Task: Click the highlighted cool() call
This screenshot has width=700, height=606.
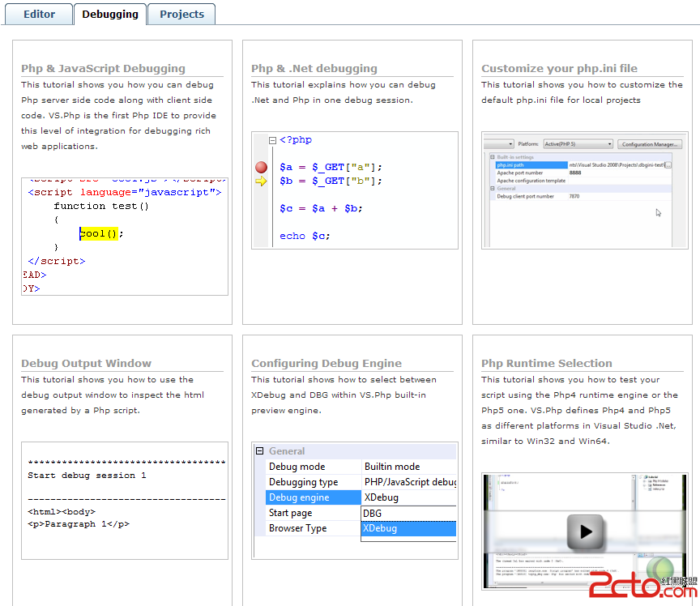Action: [x=99, y=233]
